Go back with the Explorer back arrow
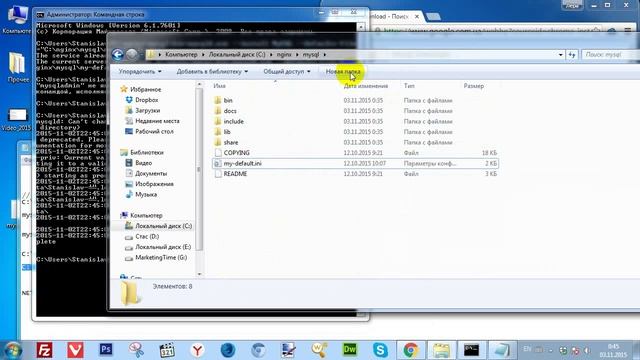 (x=118, y=55)
